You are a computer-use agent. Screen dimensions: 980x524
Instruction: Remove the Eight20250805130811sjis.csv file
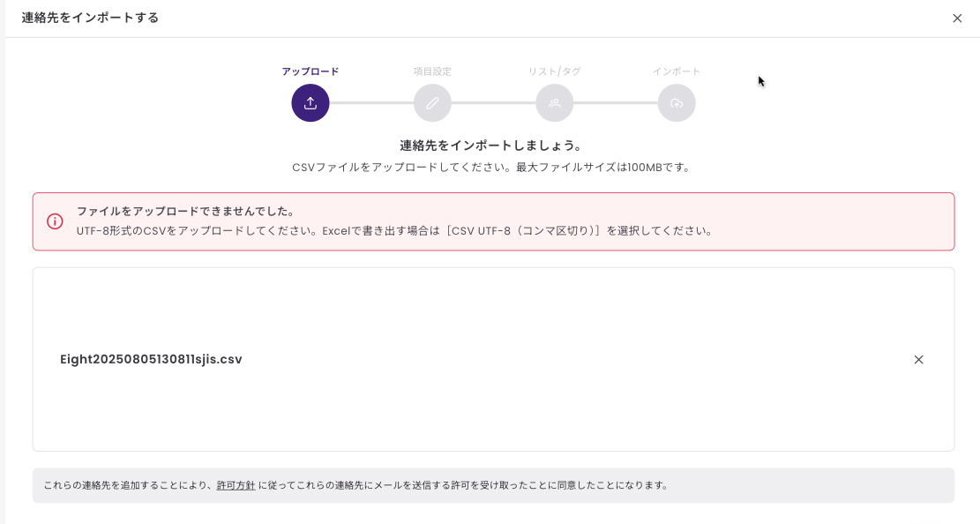click(x=919, y=360)
